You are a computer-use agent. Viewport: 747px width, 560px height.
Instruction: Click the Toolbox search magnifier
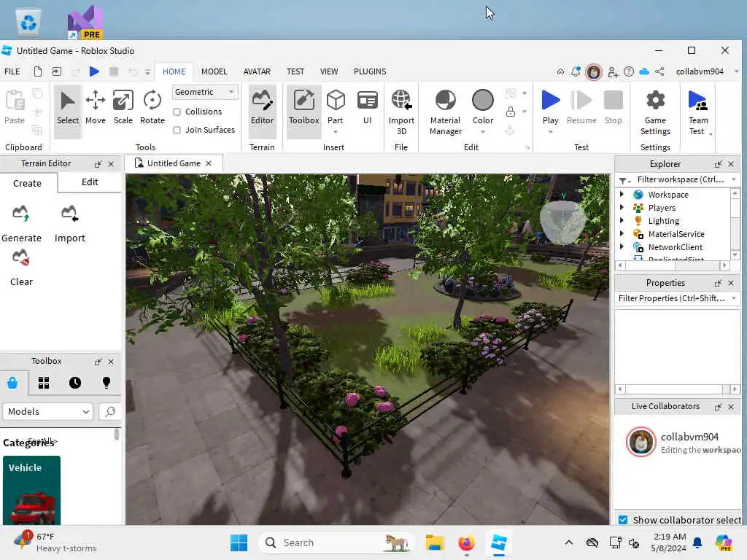coord(110,411)
